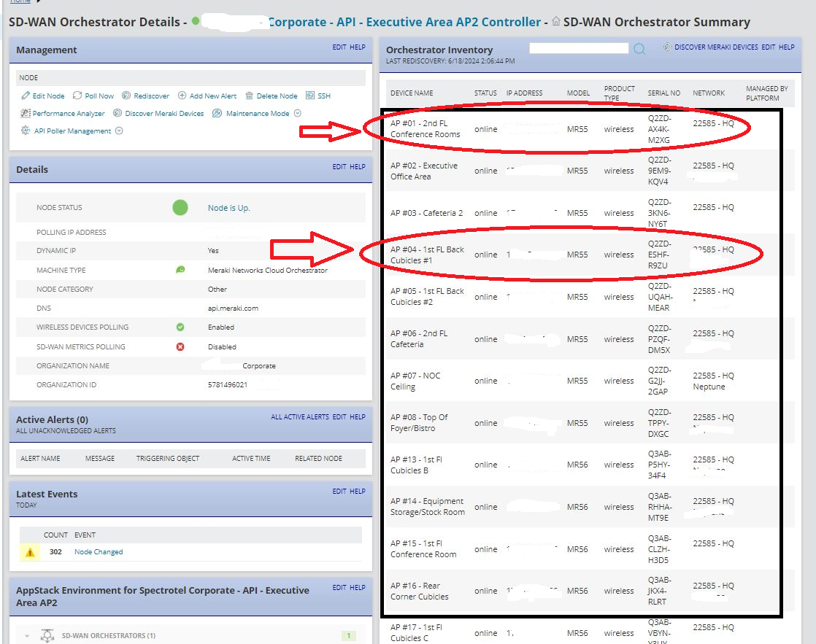Select AP #04 - 1st FL Back Cubicles #1
The image size is (816, 644).
click(427, 255)
